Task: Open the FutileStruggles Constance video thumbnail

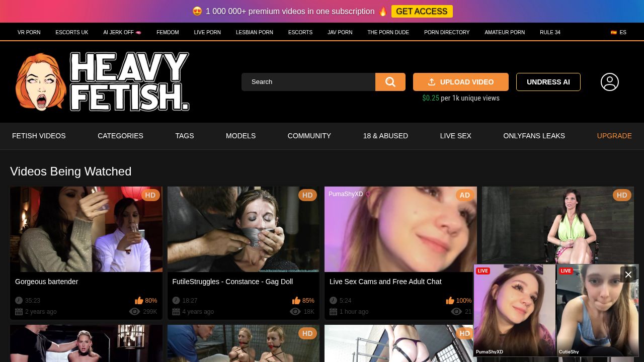Action: point(244,229)
